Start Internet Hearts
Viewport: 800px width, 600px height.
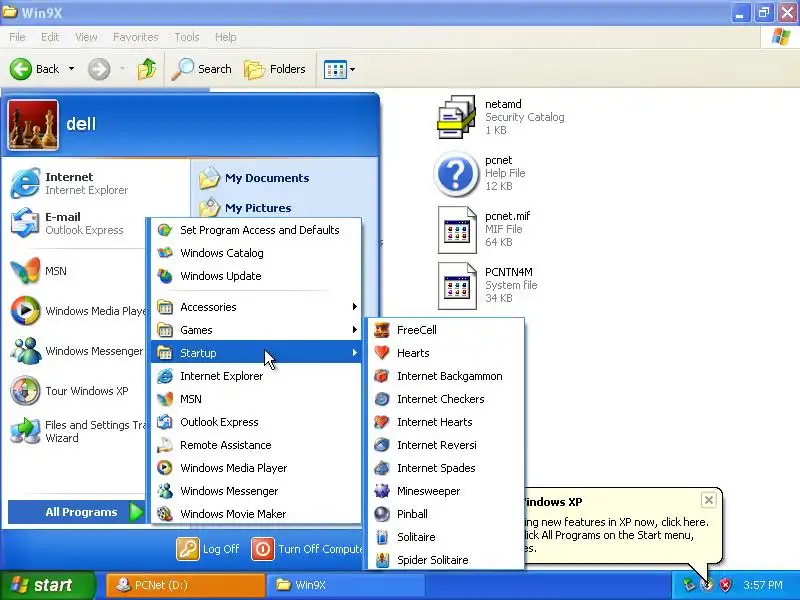446,422
